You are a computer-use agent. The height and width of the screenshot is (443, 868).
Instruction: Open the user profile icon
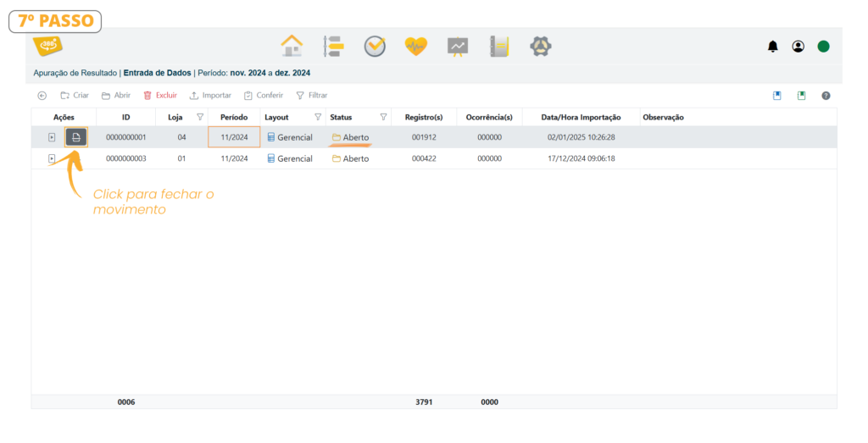[798, 47]
